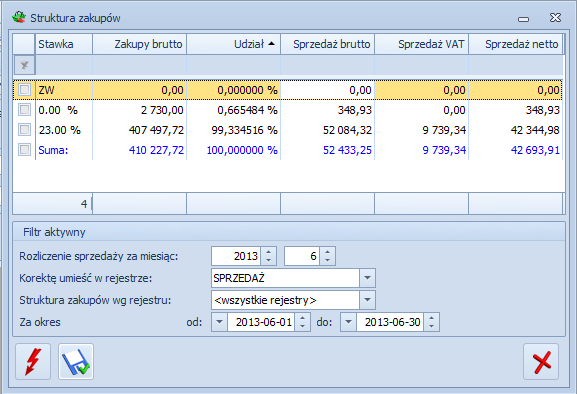Viewport: 577px width, 394px height.
Task: Click the 407 497,72 purchases cell
Action: pos(139,129)
